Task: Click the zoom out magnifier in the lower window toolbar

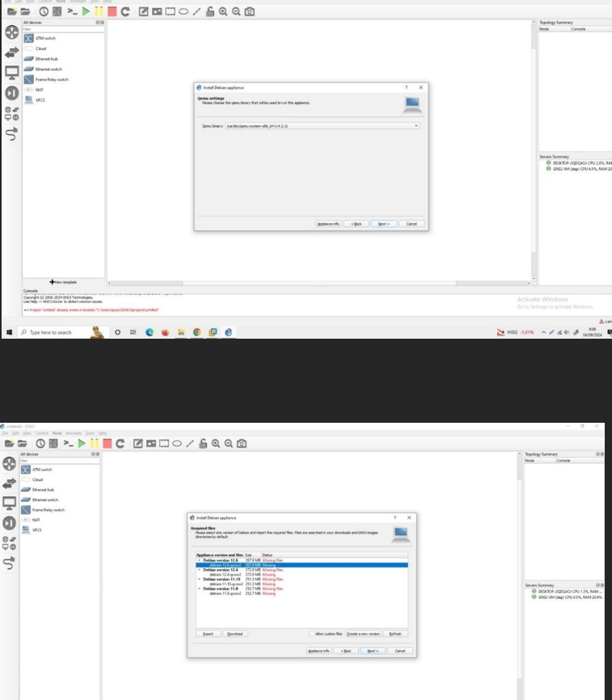Action: [x=229, y=443]
